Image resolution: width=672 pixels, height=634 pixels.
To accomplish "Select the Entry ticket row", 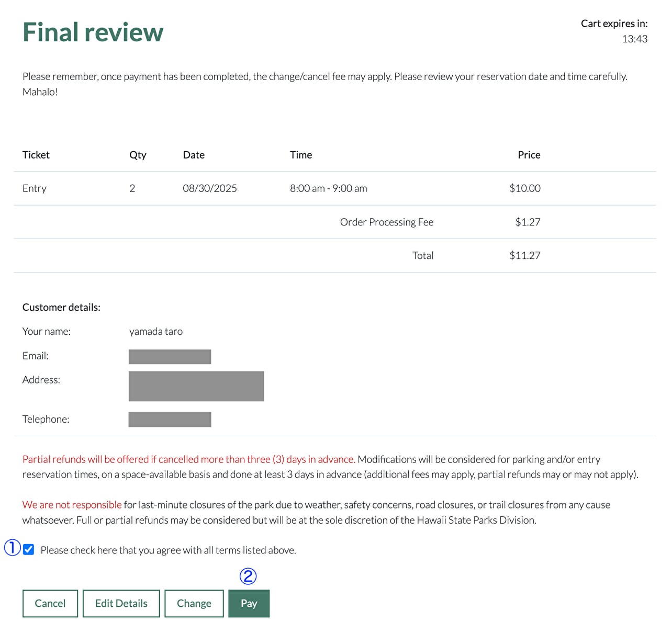I will pos(34,188).
